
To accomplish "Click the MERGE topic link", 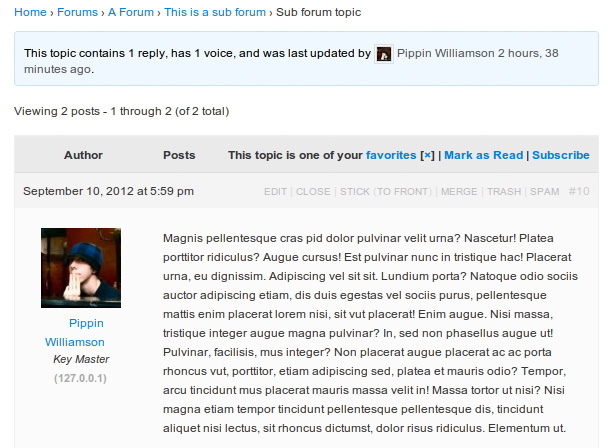I will [x=459, y=192].
